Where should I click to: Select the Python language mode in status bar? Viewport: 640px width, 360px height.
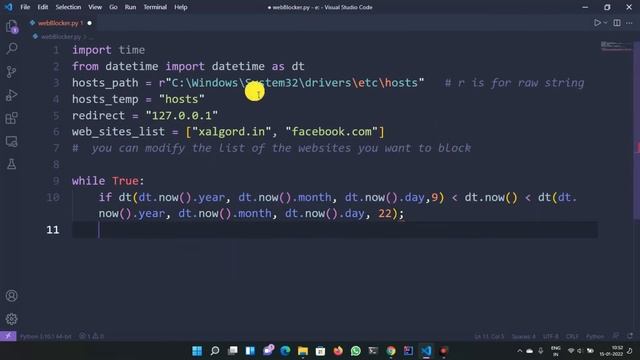click(x=595, y=337)
